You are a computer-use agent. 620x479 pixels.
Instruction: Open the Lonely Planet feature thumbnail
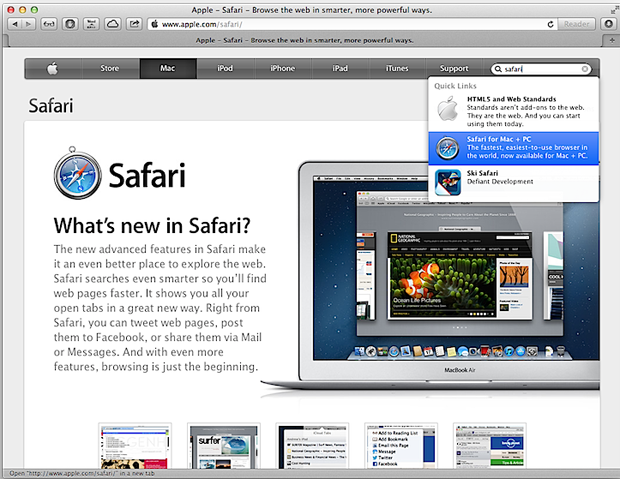pyautogui.click(x=490, y=446)
